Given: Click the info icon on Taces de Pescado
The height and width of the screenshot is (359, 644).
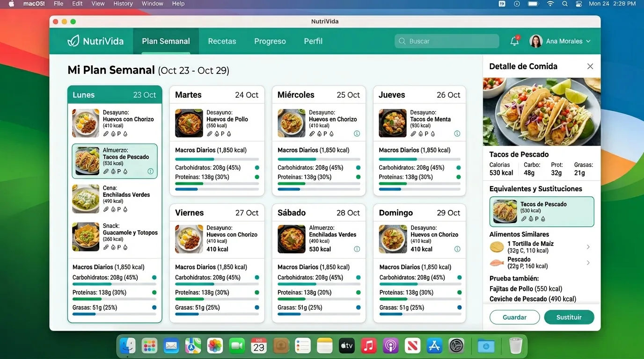Looking at the screenshot, I should [150, 171].
